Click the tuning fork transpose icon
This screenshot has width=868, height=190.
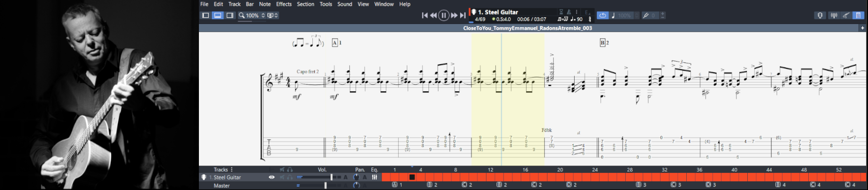[x=646, y=15]
